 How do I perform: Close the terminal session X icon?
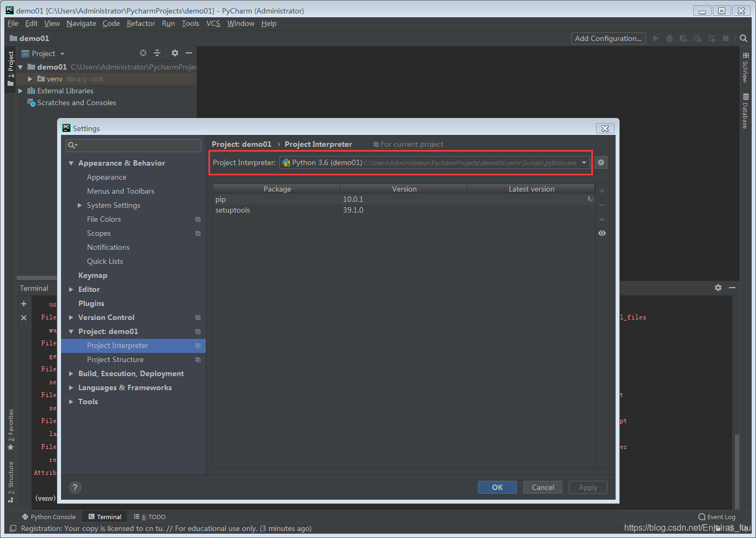[24, 318]
